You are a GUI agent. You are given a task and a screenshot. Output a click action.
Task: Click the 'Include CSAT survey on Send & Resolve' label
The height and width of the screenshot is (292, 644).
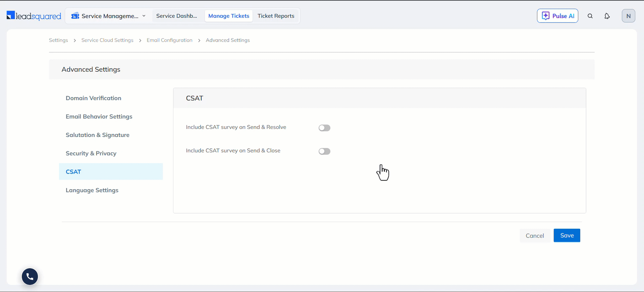236,127
